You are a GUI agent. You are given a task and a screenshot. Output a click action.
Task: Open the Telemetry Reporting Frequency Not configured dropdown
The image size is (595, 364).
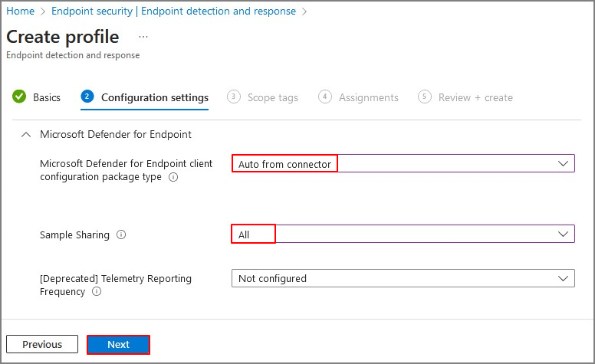point(403,278)
